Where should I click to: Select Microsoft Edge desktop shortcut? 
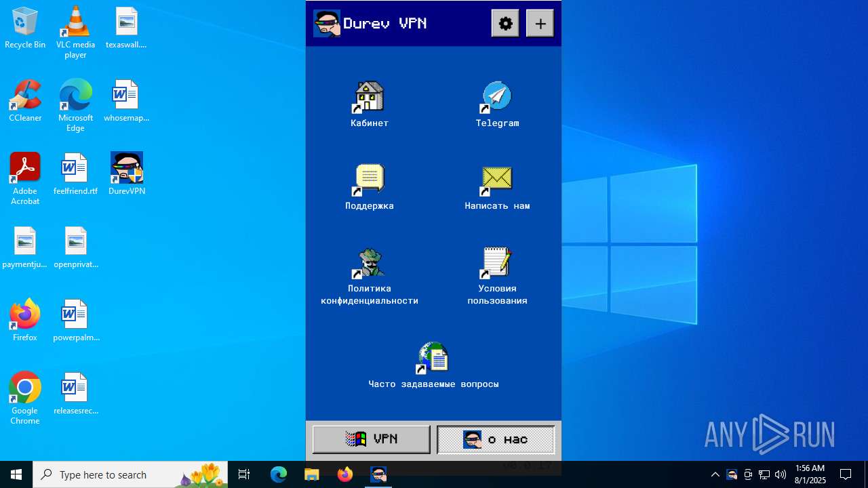click(75, 106)
